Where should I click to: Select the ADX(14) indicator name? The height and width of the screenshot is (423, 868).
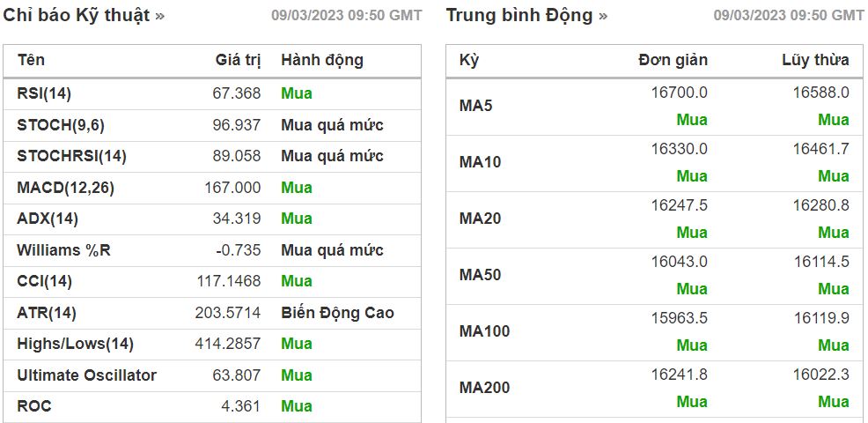click(48, 219)
